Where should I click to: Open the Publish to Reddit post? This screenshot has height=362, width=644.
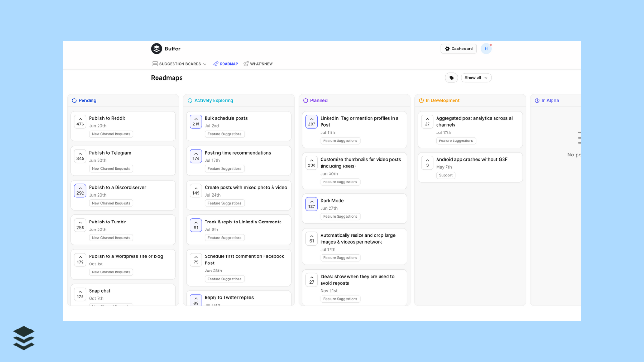click(107, 118)
